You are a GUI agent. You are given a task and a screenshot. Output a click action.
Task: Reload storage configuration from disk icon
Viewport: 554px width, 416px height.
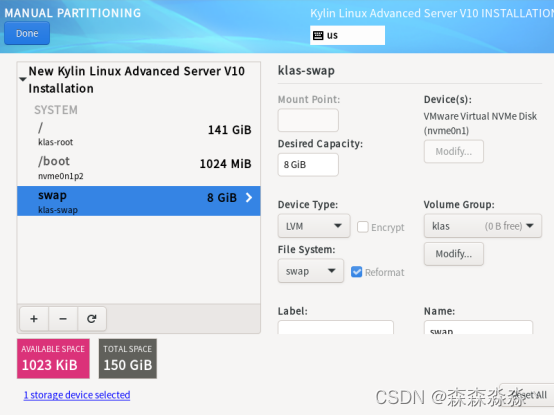coord(92,319)
